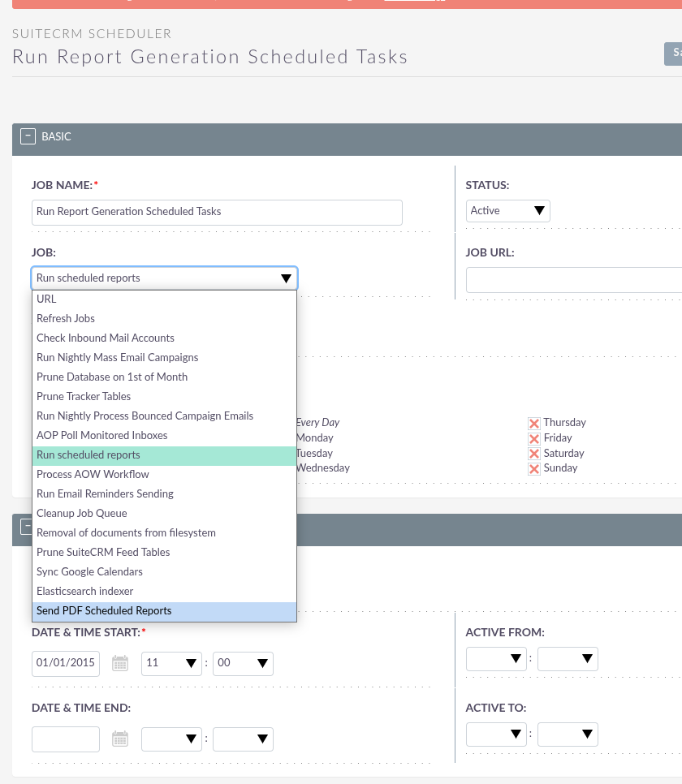
Task: Choose Elasticsearch indexer option
Action: click(x=164, y=592)
